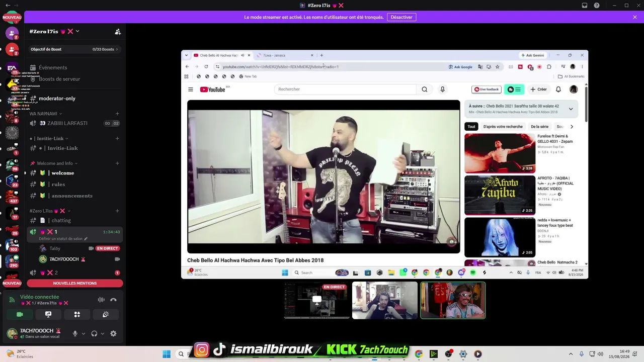Collapse the #Zero L7iss category
The image size is (644, 362).
pyautogui.click(x=50, y=211)
